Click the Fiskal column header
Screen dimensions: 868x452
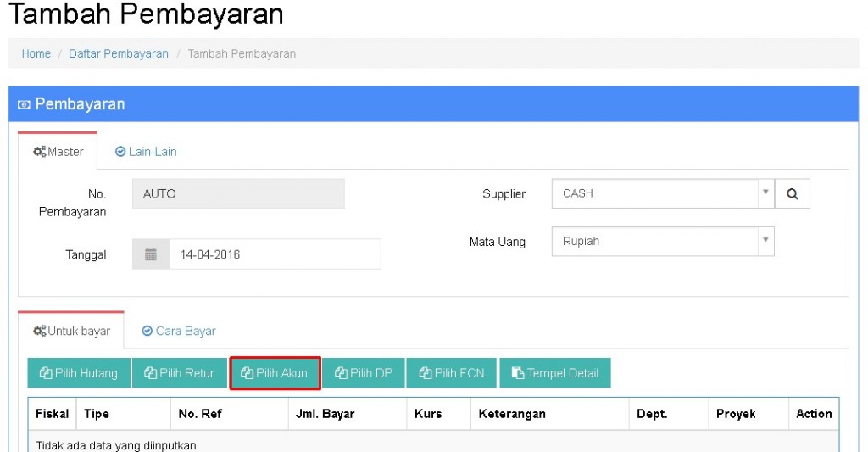[x=52, y=414]
